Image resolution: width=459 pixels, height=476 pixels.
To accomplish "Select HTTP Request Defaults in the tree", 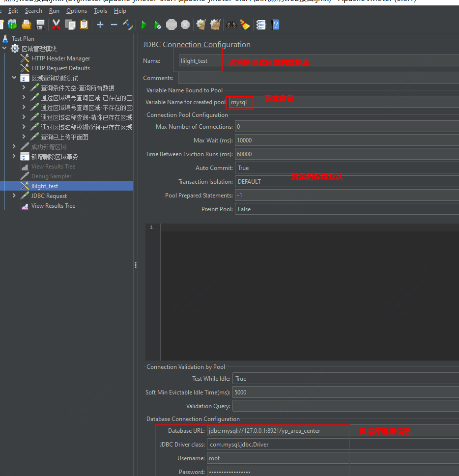I will [x=60, y=68].
